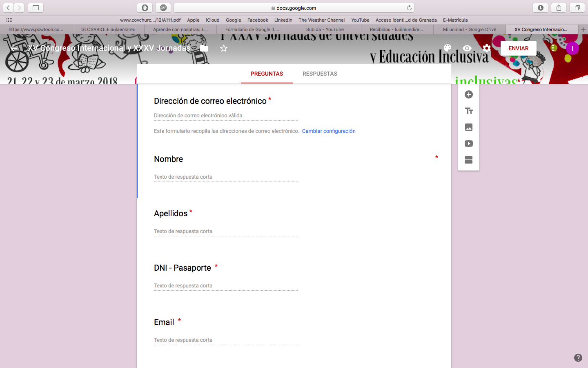
Task: Switch to the RESPUESTAS tab
Action: coord(320,74)
